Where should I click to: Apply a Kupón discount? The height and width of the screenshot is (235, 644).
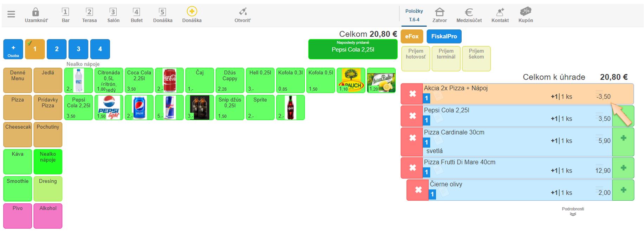[526, 12]
